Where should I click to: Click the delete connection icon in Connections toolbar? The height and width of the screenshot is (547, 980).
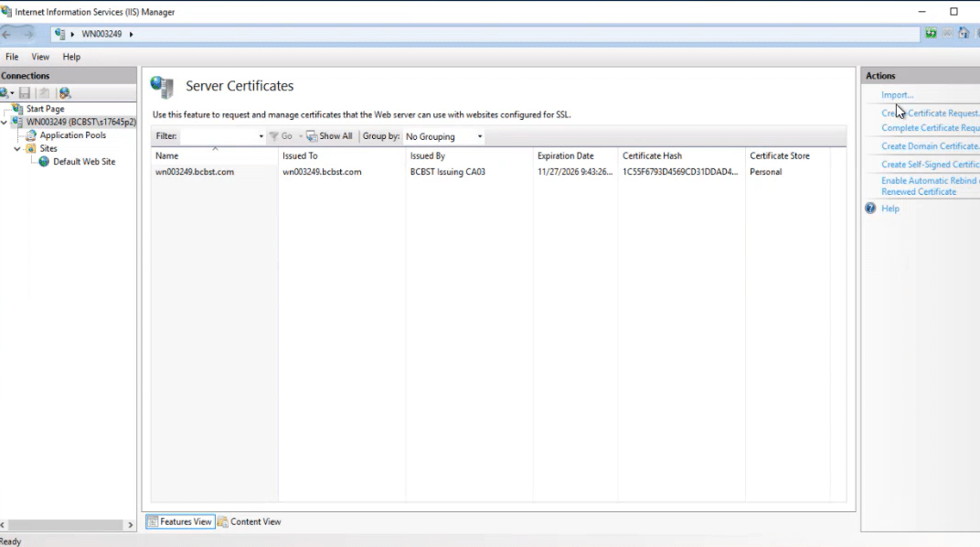tap(44, 93)
